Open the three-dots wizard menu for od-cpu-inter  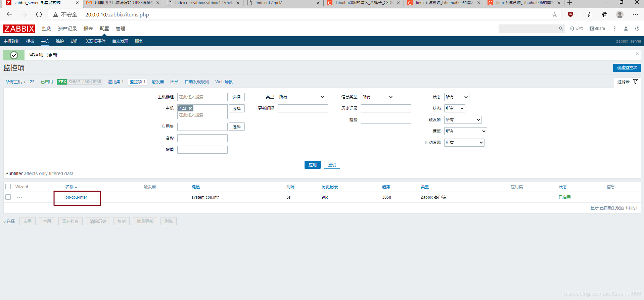[x=19, y=198]
